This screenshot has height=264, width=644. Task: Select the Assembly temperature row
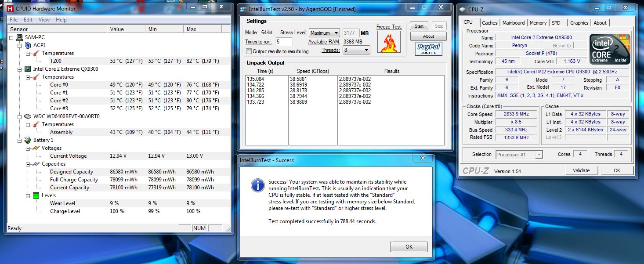click(119, 132)
